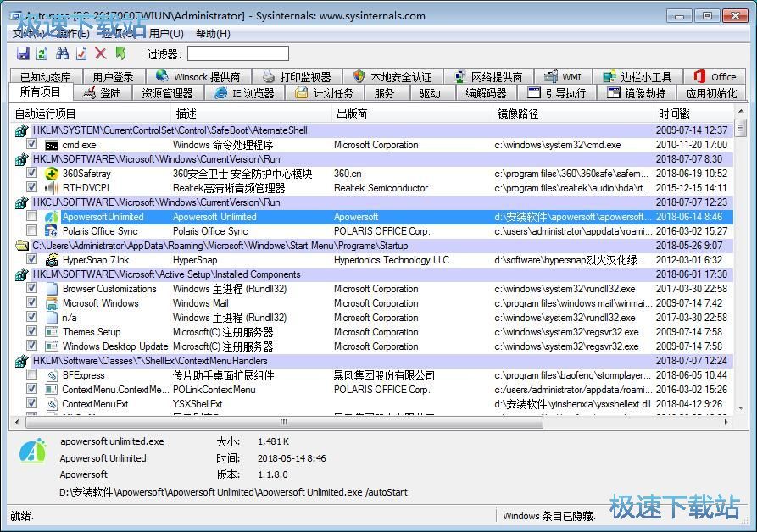Uncheck the Themes Setup entry
The height and width of the screenshot is (532, 757).
pyautogui.click(x=32, y=331)
